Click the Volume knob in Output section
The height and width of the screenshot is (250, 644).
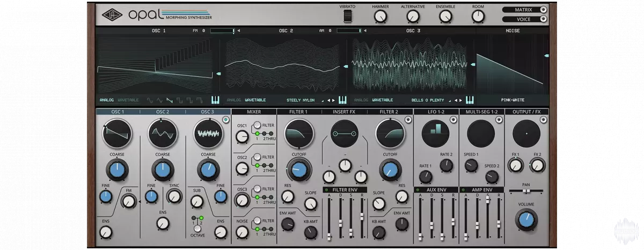click(526, 219)
